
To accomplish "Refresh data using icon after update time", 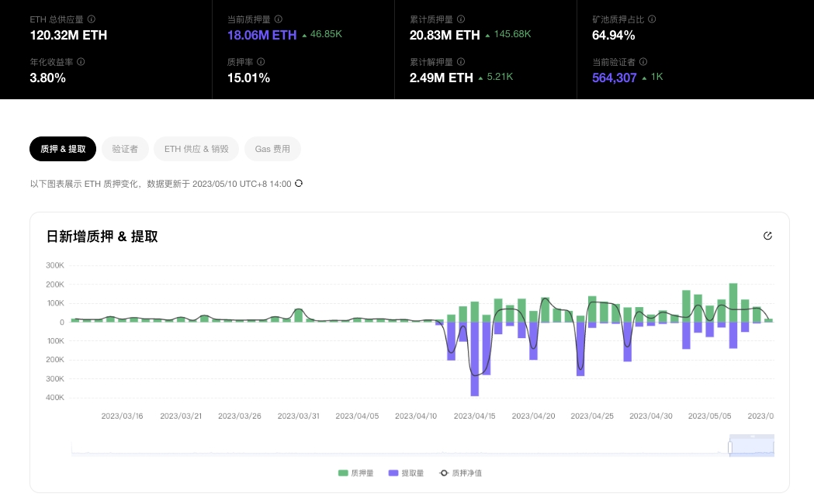I will coord(299,184).
